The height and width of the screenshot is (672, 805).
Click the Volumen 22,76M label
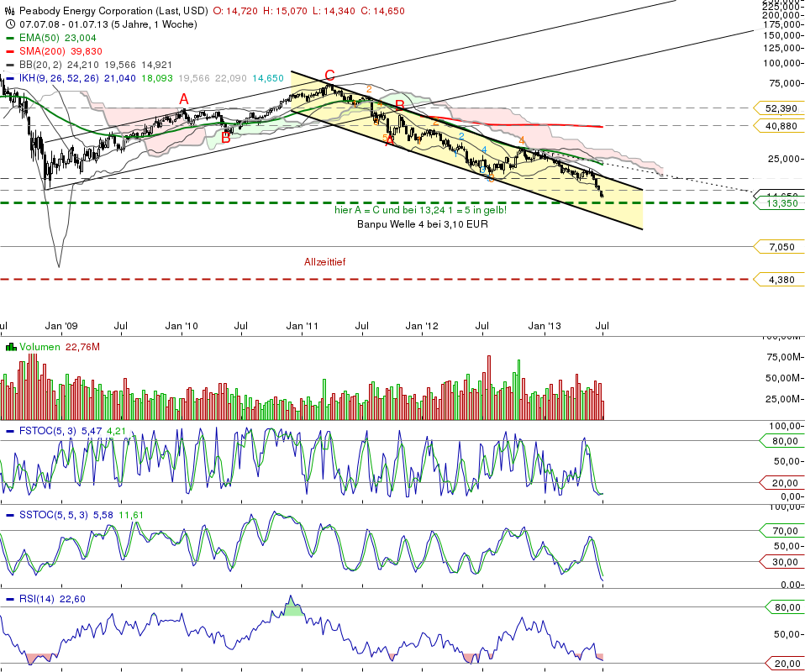click(x=60, y=347)
